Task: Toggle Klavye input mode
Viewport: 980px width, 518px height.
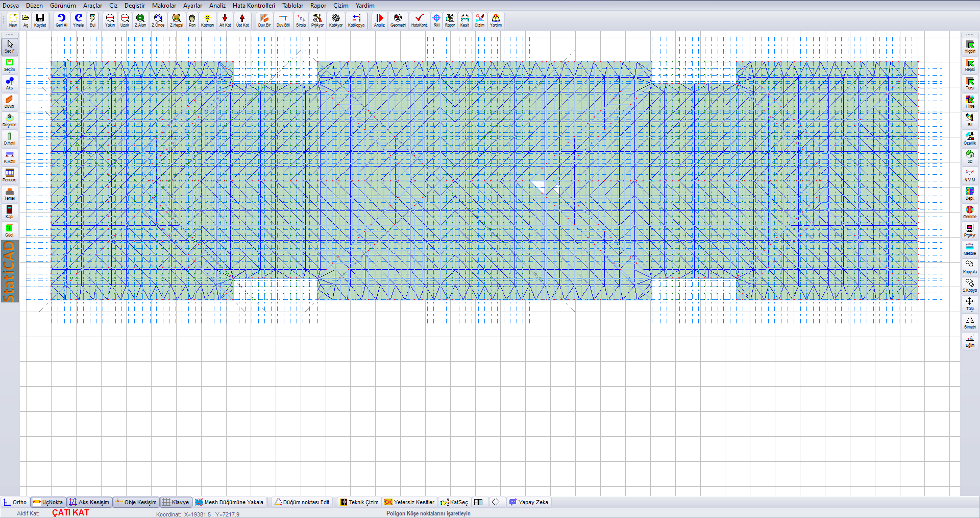Action: [176, 502]
